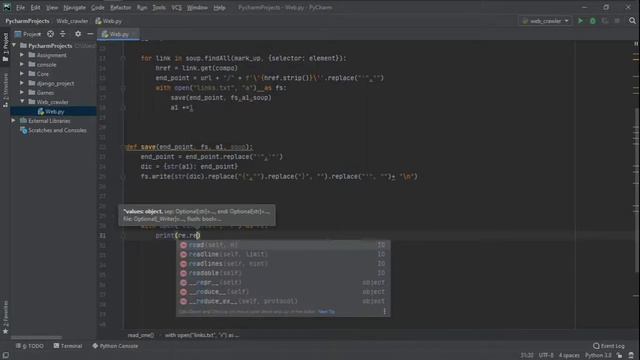Open the TODO tool window
The height and width of the screenshot is (360, 640).
click(x=29, y=346)
